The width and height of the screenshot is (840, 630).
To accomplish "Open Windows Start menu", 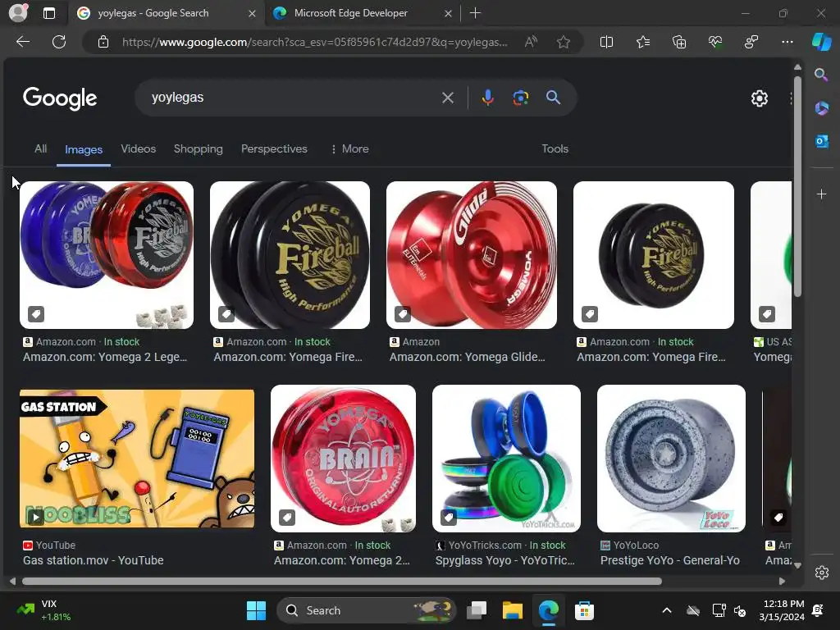I will click(x=256, y=610).
